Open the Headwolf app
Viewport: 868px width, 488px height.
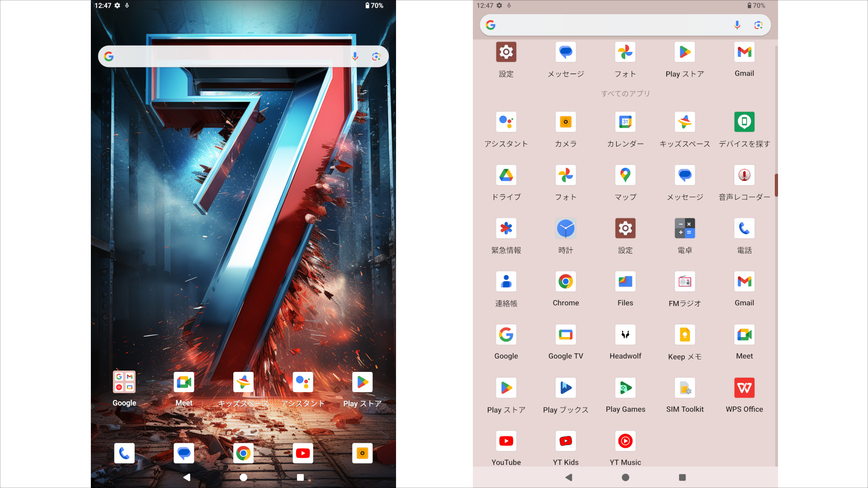pos(625,335)
